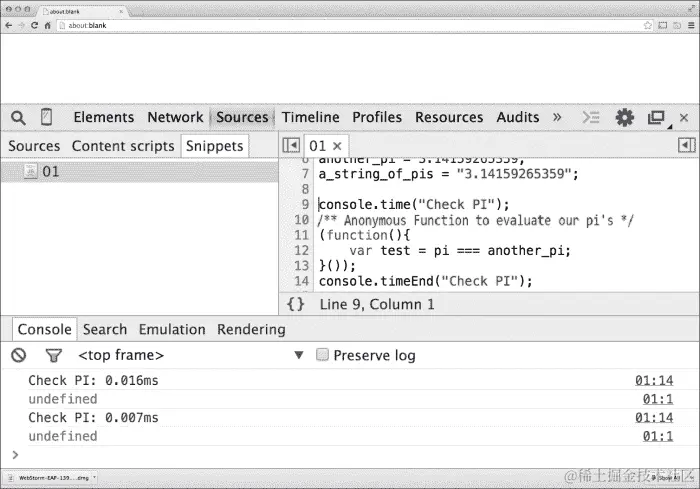Open the console filter funnel icon

click(x=54, y=355)
